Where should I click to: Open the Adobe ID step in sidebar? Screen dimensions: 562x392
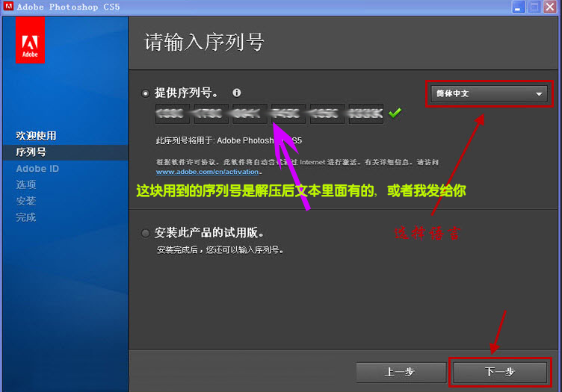(37, 169)
